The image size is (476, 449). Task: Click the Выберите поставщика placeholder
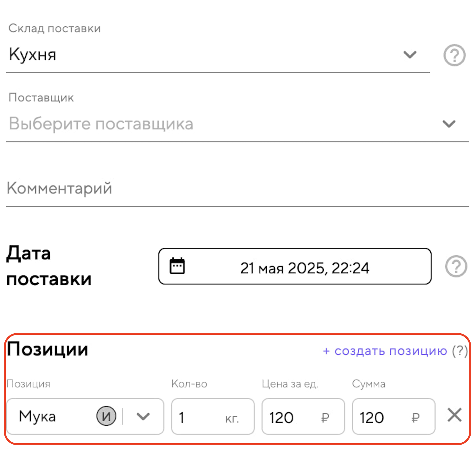pyautogui.click(x=101, y=124)
